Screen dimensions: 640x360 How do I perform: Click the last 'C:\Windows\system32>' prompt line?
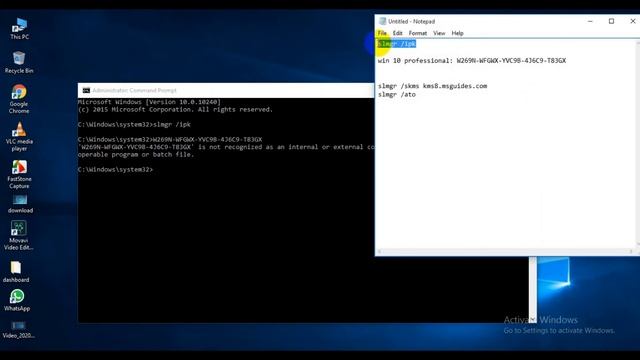coord(116,169)
